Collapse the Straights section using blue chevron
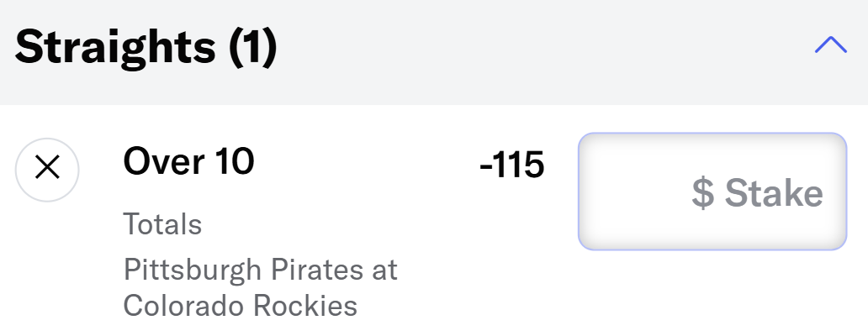The width and height of the screenshot is (868, 336). [830, 45]
